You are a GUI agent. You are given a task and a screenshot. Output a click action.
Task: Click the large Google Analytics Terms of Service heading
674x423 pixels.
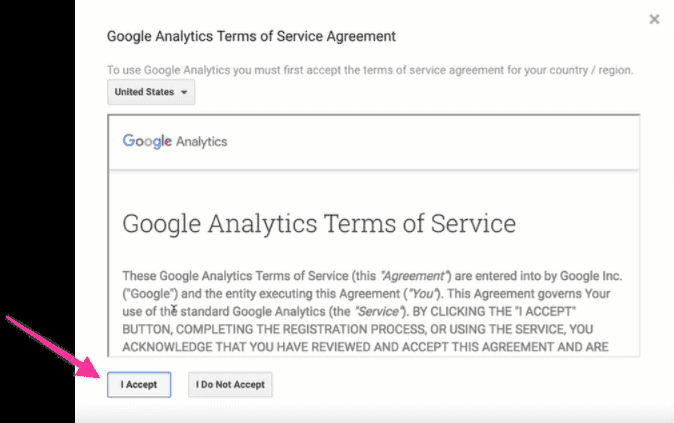(319, 224)
